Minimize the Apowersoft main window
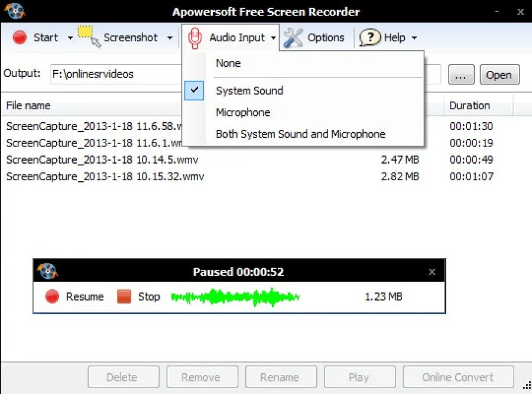This screenshot has width=532, height=394. (x=497, y=12)
